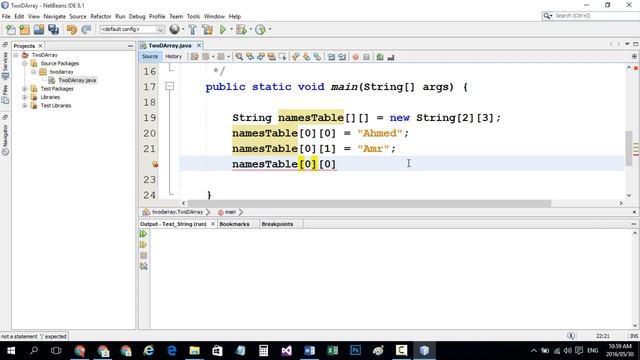
Task: Click the Stop icon in Output panel
Action: click(x=143, y=256)
